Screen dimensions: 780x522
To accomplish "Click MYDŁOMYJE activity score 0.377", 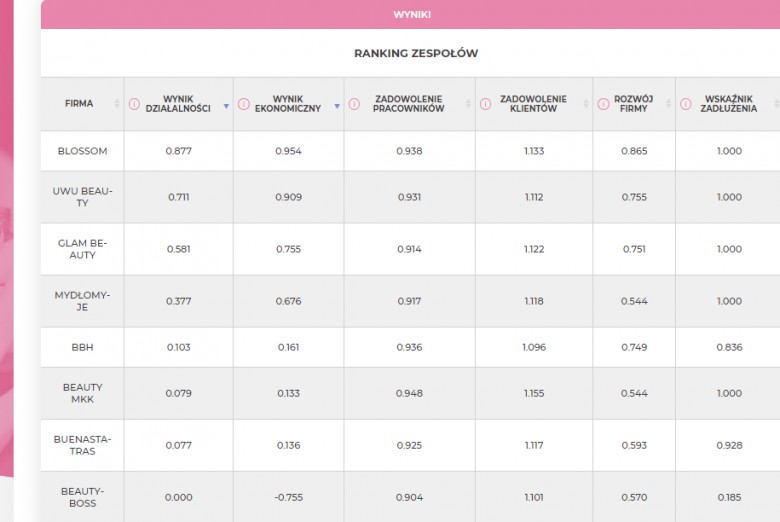I will coord(179,301).
